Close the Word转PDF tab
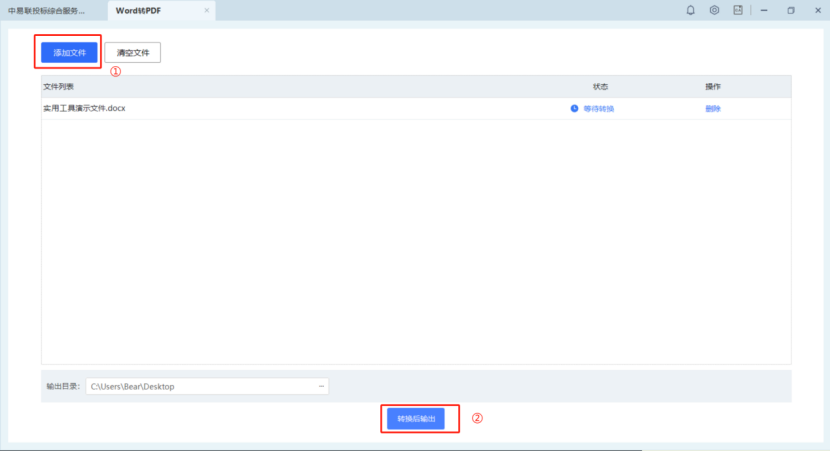830x452 pixels. 207,10
